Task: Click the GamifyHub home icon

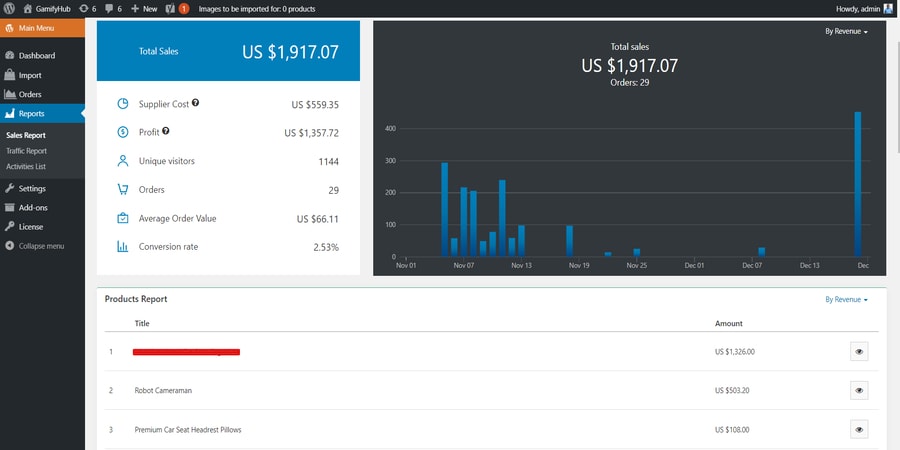Action: [x=28, y=8]
